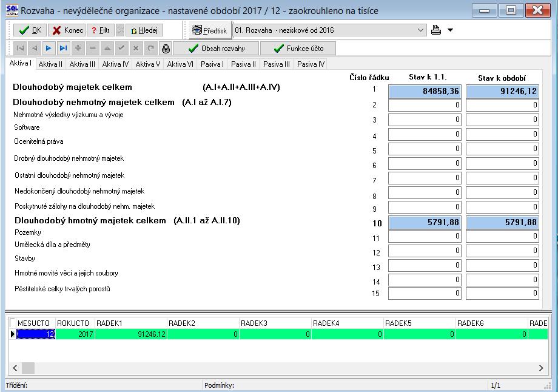Click the grid row indicator arrow
Image resolution: width=558 pixels, height=392 pixels.
click(13, 334)
